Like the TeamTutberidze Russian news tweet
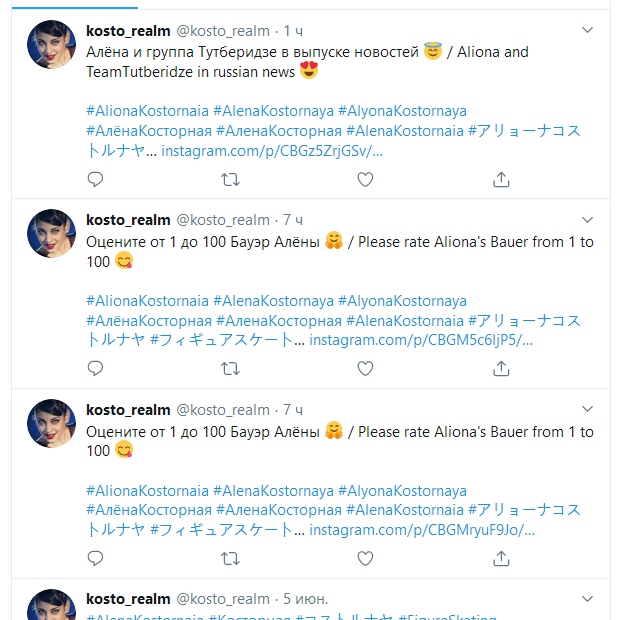This screenshot has height=620, width=624. point(365,179)
